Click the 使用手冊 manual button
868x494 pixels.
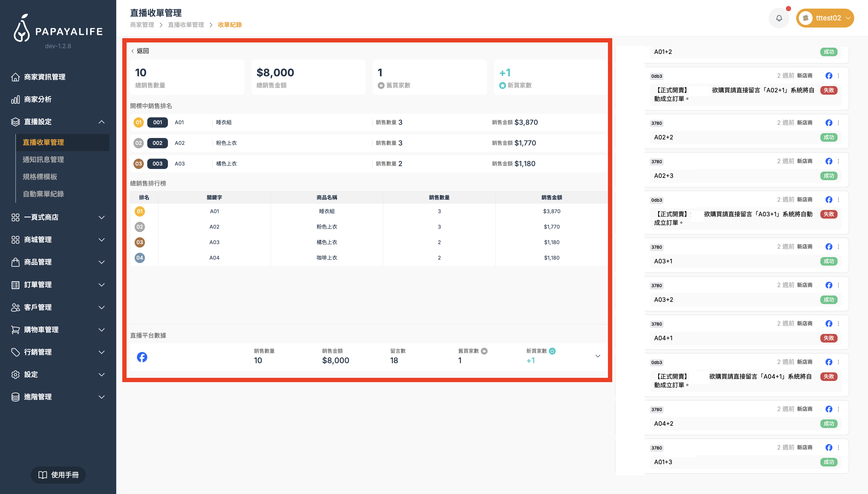(x=58, y=475)
